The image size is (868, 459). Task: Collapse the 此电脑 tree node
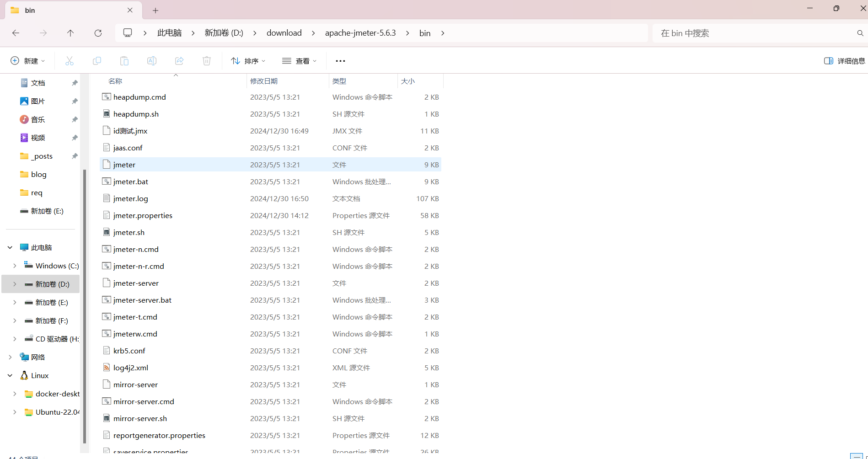tap(10, 247)
